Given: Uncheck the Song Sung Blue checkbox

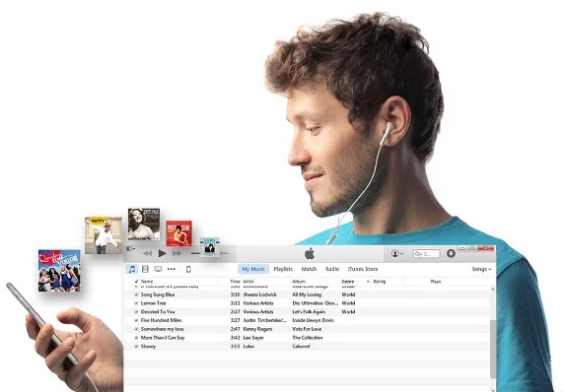Looking at the screenshot, I should pyautogui.click(x=136, y=294).
